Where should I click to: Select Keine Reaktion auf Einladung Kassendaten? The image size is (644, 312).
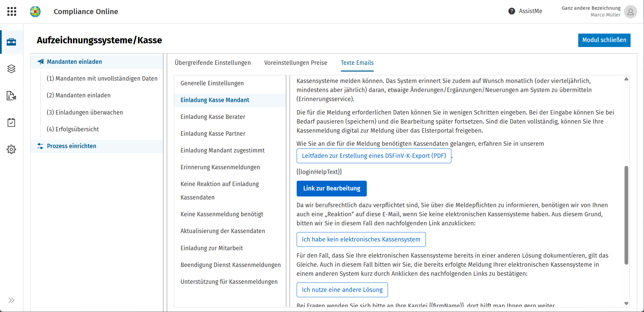pyautogui.click(x=230, y=191)
